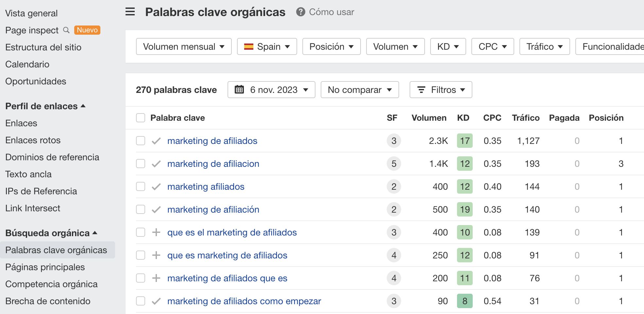Sort the table by the Volumen column header
644x314 pixels.
[x=429, y=118]
